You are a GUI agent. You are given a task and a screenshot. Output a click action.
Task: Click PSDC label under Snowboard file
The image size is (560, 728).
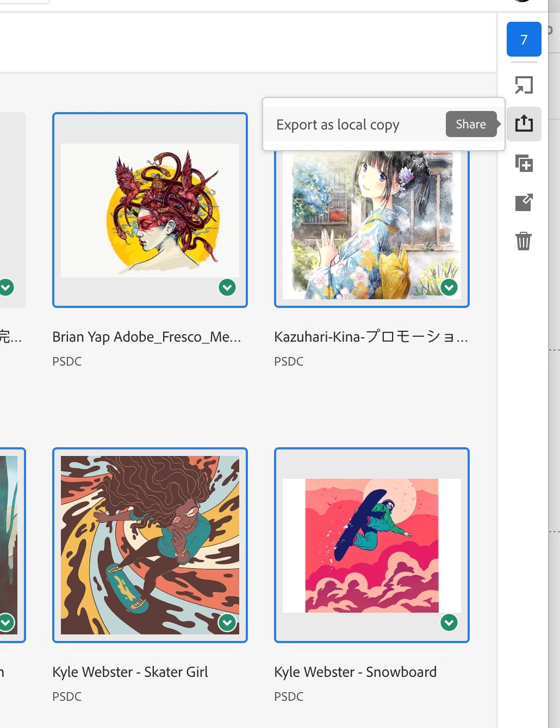(x=289, y=697)
